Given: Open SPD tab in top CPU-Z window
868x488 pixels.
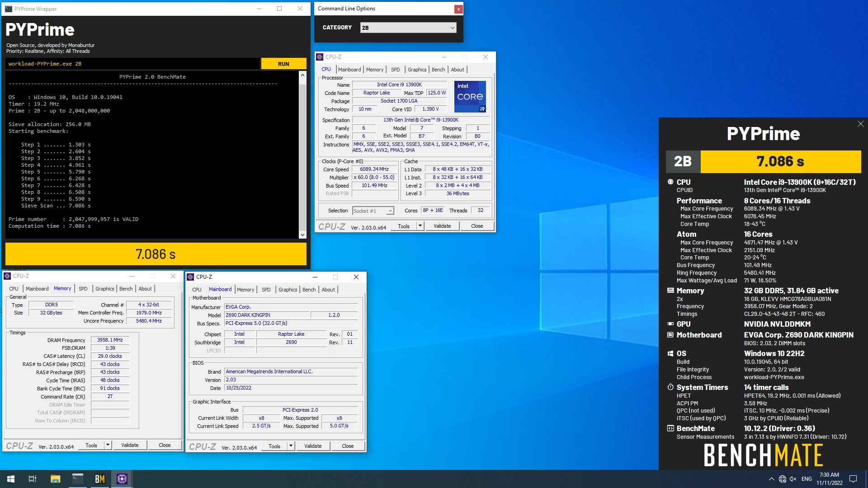Looking at the screenshot, I should [395, 70].
